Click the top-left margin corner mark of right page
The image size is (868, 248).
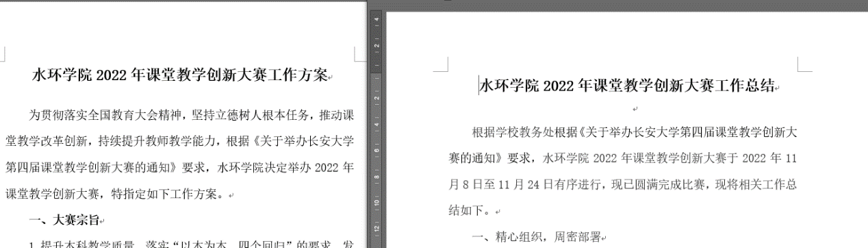(x=442, y=64)
